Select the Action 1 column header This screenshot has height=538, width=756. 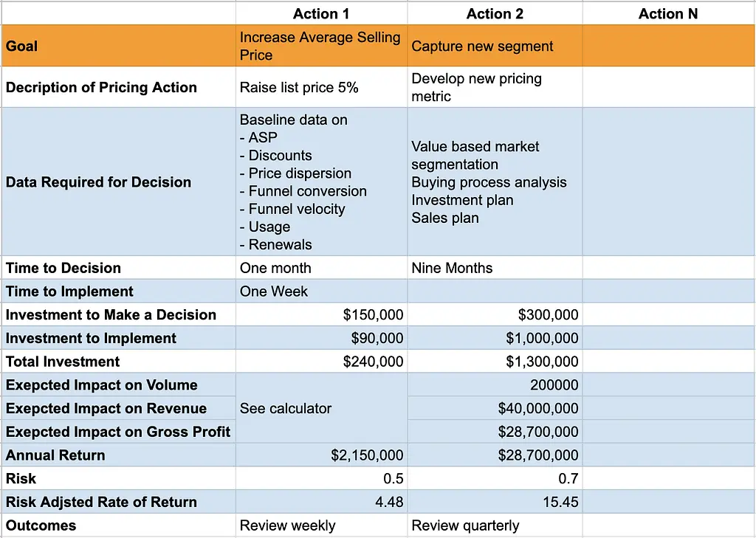[x=321, y=13]
